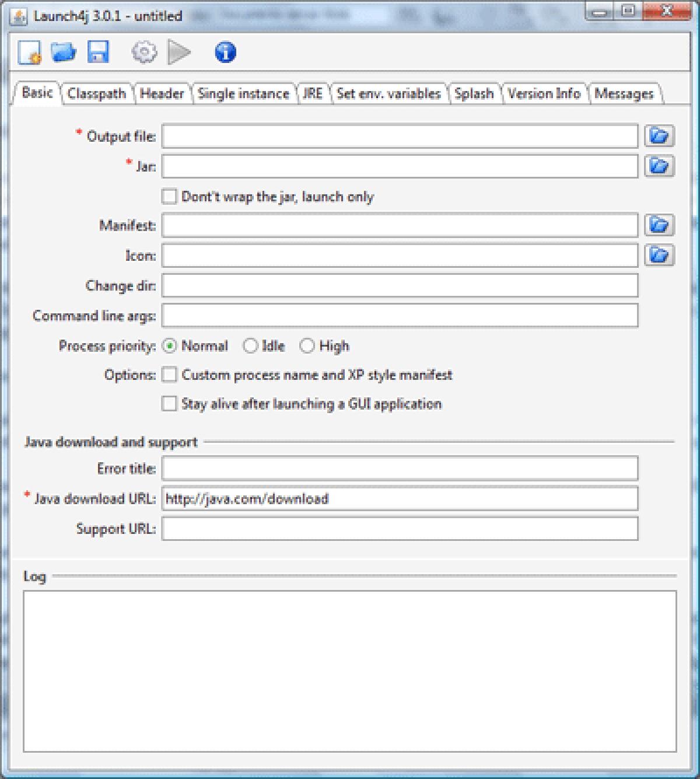The image size is (700, 779).
Task: Browse for the Jar file
Action: [659, 166]
